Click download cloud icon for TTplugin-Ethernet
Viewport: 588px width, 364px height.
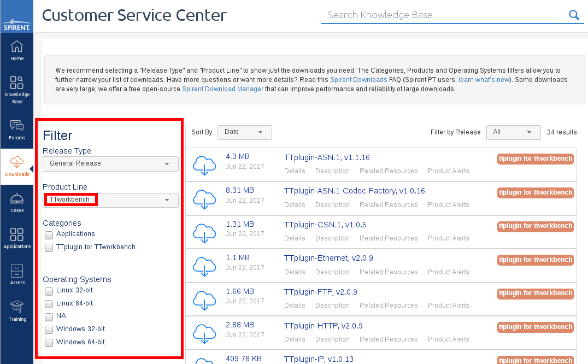[x=204, y=266]
